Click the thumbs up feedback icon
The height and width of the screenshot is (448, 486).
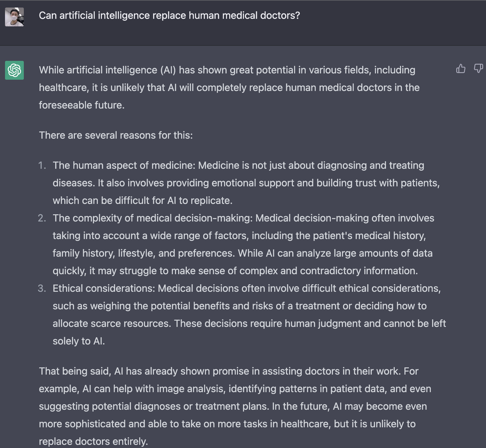coord(461,68)
